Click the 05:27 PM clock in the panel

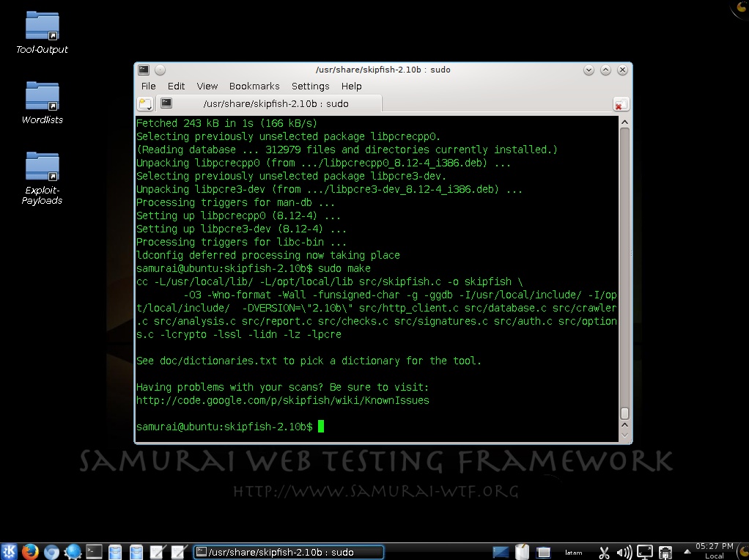coord(714,551)
